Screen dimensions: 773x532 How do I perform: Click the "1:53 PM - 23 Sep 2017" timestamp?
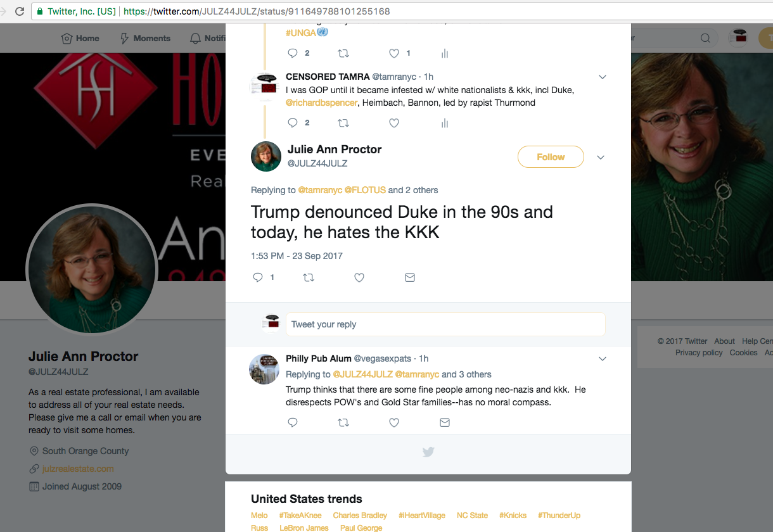click(x=297, y=256)
